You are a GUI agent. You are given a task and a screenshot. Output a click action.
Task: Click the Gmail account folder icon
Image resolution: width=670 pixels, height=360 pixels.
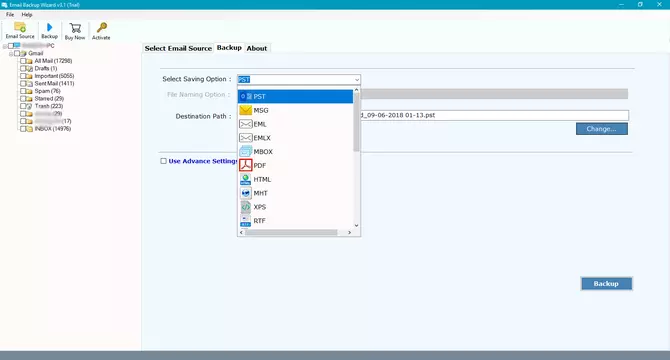click(x=24, y=53)
